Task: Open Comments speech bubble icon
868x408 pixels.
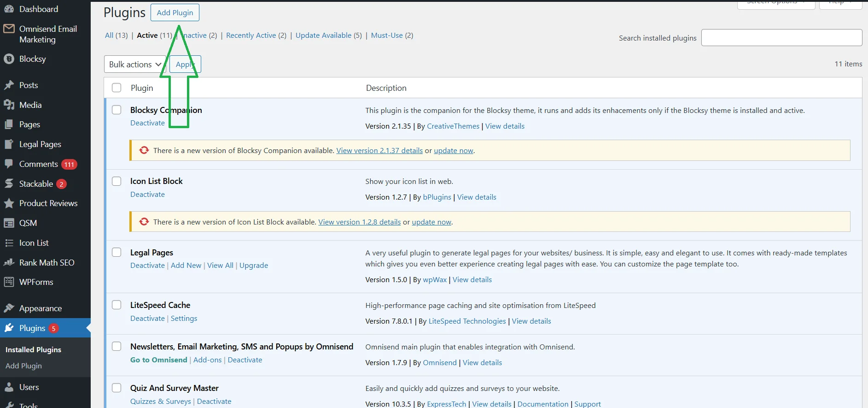Action: coord(9,164)
